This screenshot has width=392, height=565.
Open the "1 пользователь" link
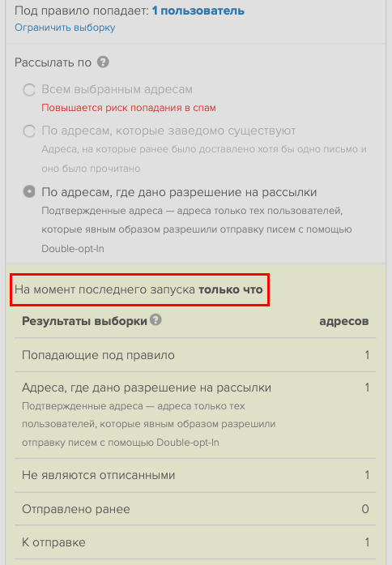(198, 11)
